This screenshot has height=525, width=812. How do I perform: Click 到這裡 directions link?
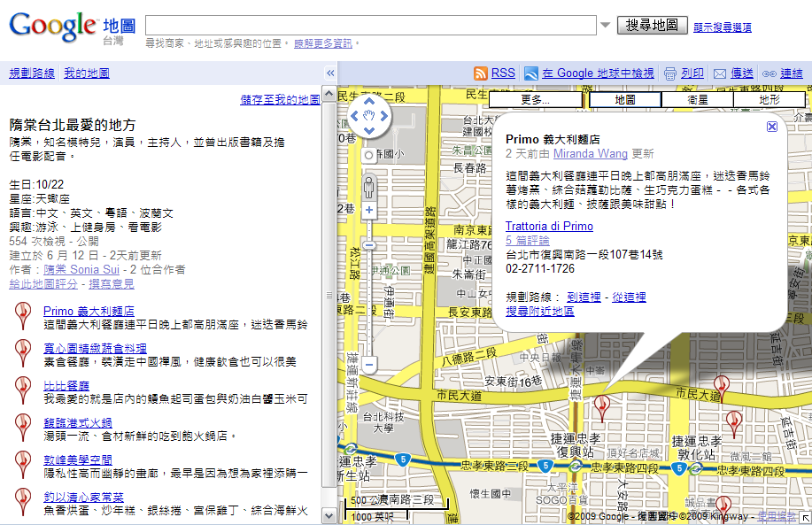coord(584,297)
